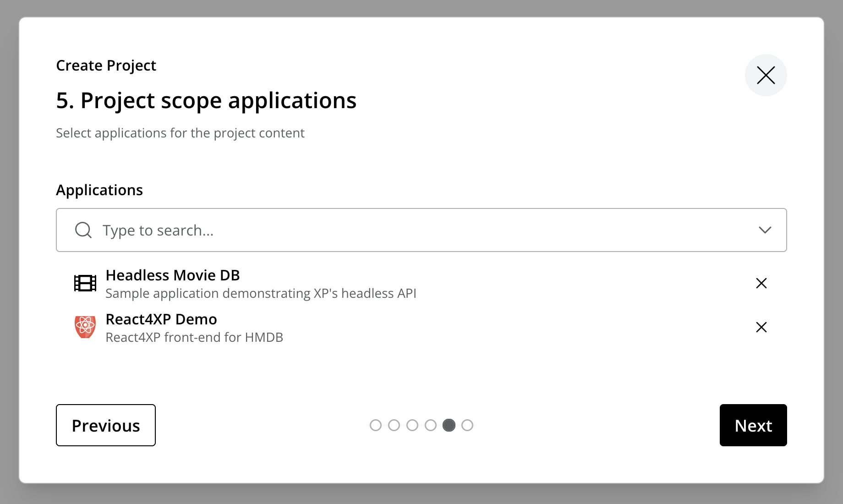Viewport: 843px width, 504px height.
Task: Focus the Type to search field
Action: click(x=421, y=230)
